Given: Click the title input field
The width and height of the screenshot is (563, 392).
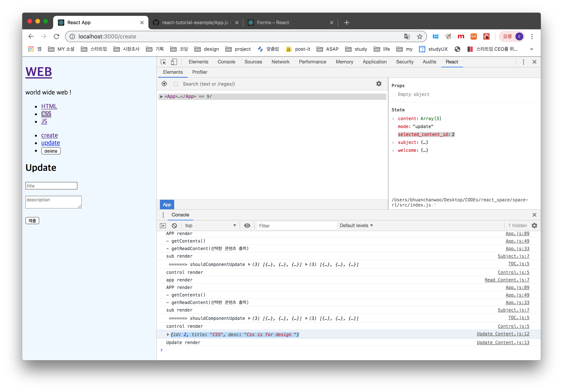Looking at the screenshot, I should [x=51, y=186].
